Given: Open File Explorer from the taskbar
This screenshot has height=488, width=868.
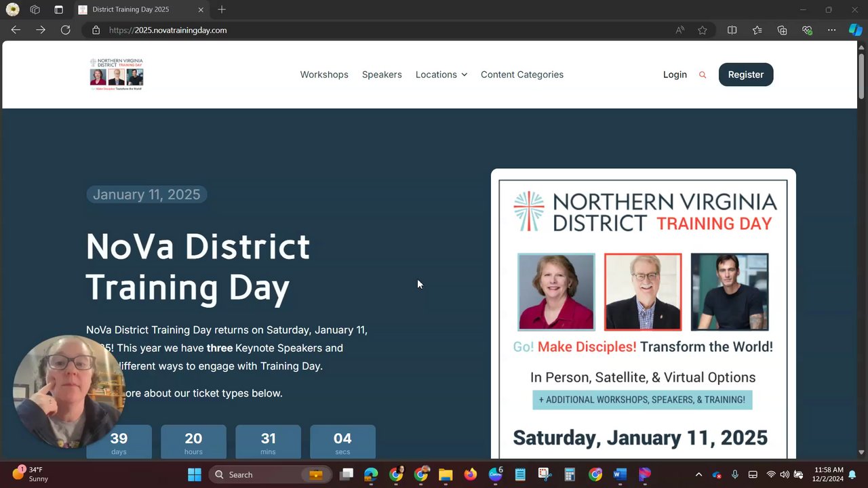Looking at the screenshot, I should click(x=446, y=474).
